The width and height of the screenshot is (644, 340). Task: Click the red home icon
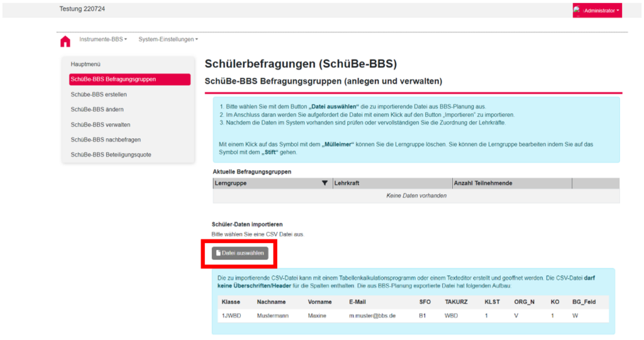coord(65,41)
